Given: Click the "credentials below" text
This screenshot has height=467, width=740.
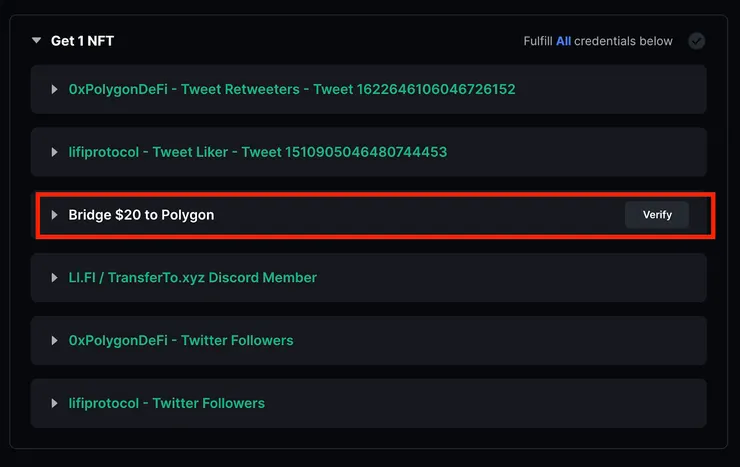Looking at the screenshot, I should (624, 41).
